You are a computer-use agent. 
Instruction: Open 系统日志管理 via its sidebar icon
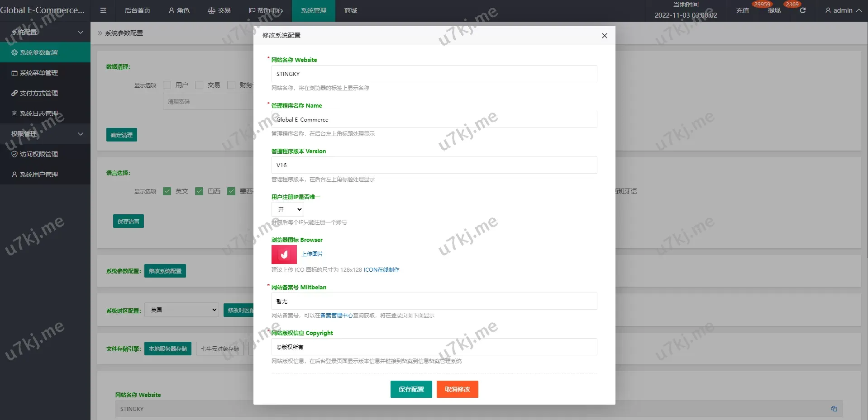[14, 113]
